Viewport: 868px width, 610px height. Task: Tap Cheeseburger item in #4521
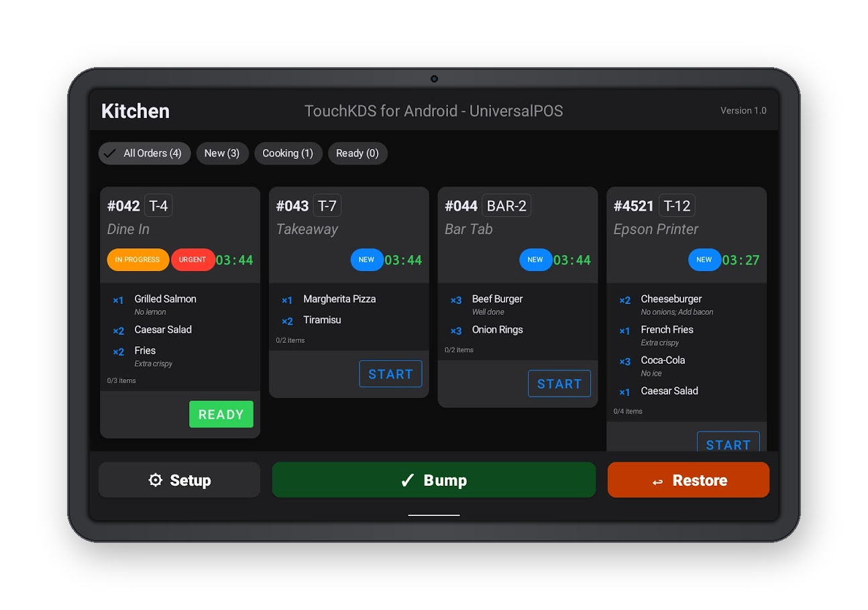click(671, 299)
